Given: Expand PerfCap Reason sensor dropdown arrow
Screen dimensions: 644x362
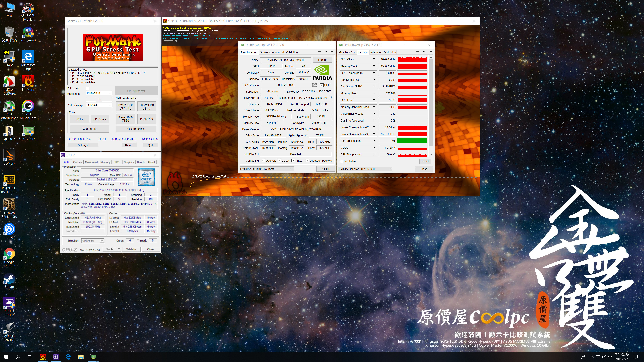Looking at the screenshot, I should 374,141.
